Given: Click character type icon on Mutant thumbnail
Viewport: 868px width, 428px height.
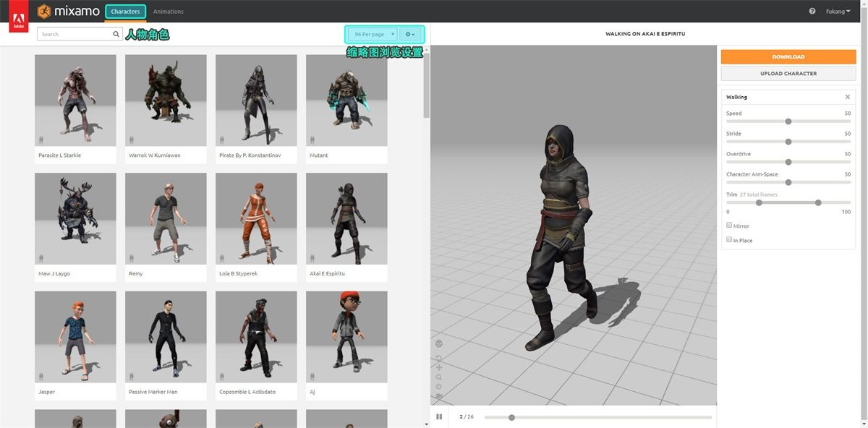Looking at the screenshot, I should pos(312,140).
